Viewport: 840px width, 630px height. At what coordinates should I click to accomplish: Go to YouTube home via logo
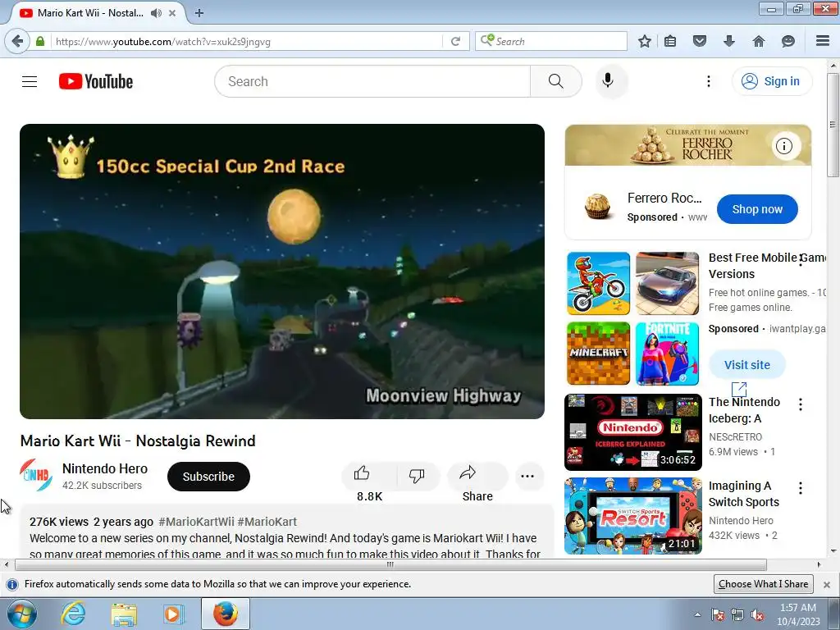tap(96, 81)
